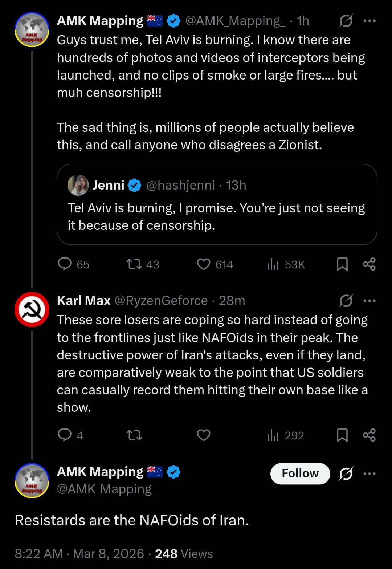The image size is (392, 569).
Task: Share AMK Mapping's top post
Action: pyautogui.click(x=369, y=264)
